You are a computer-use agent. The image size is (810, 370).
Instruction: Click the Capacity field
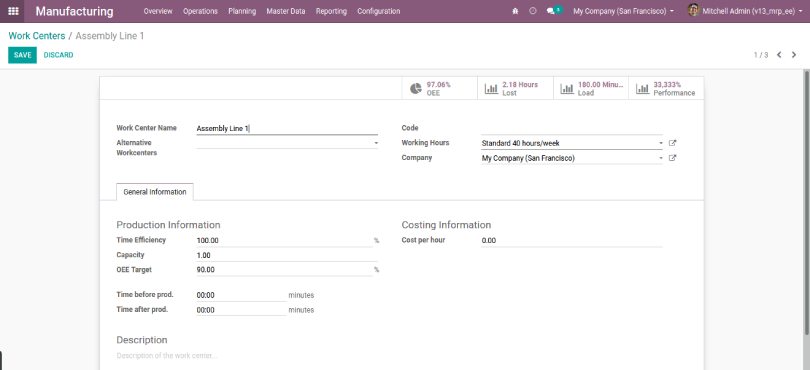coord(287,255)
